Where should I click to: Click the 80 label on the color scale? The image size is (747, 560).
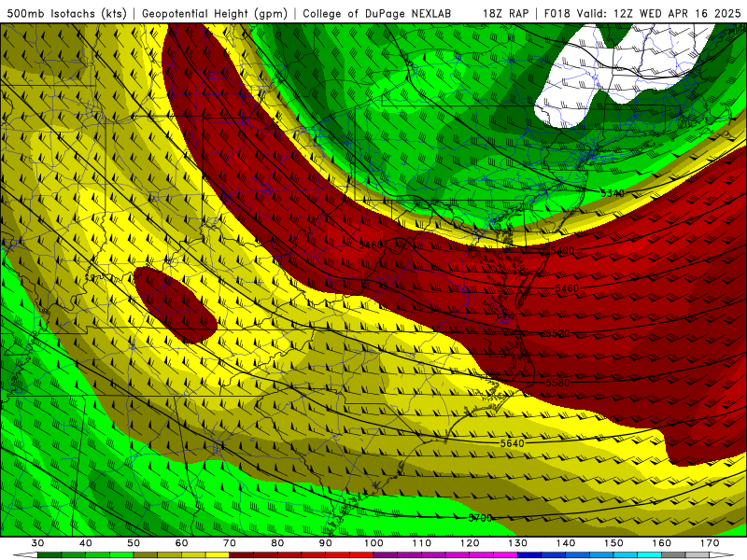coord(277,543)
